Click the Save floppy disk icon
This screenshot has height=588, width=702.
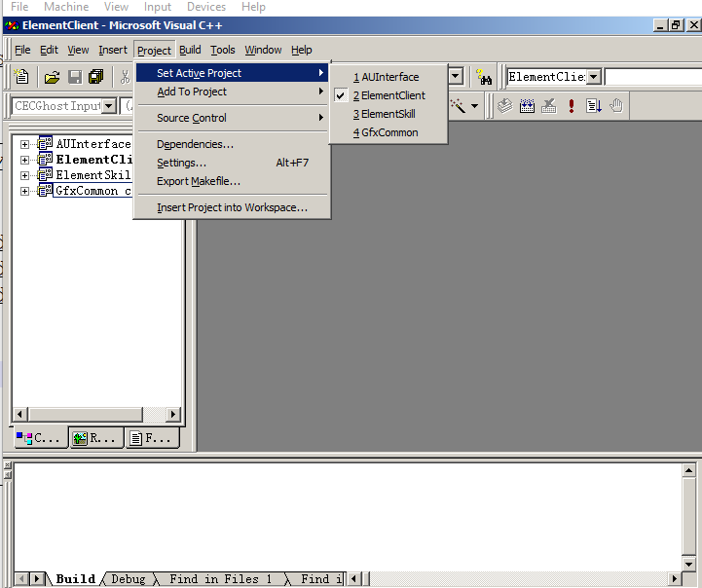pyautogui.click(x=75, y=77)
